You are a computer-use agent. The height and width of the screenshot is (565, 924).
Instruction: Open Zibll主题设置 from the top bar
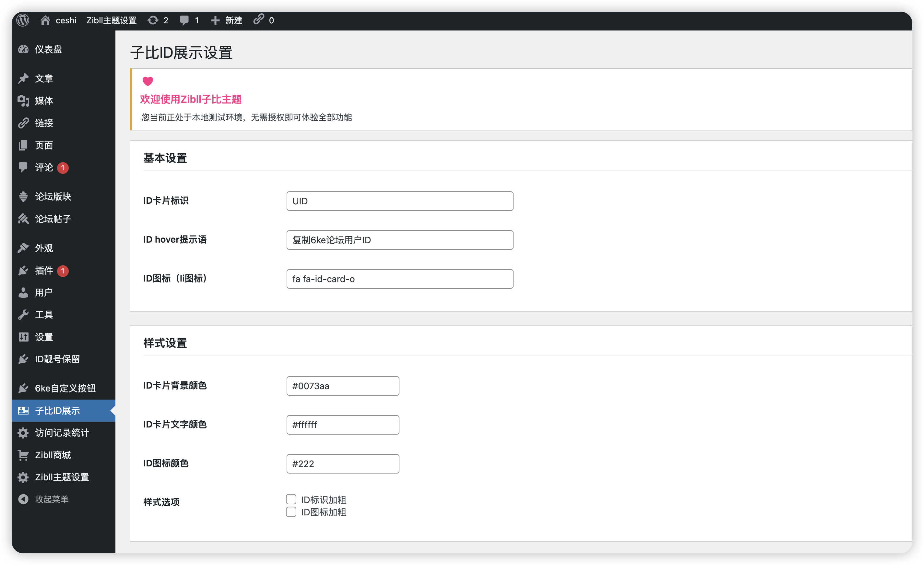(x=112, y=20)
